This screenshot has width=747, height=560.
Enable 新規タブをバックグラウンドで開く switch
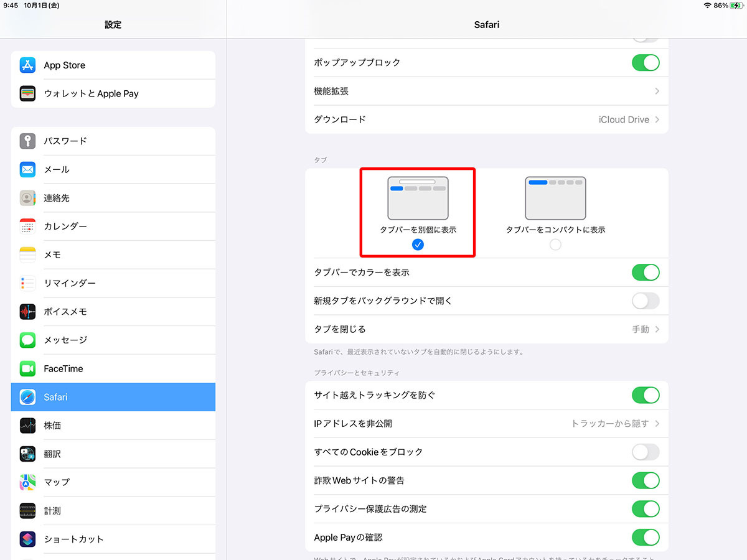point(646,301)
